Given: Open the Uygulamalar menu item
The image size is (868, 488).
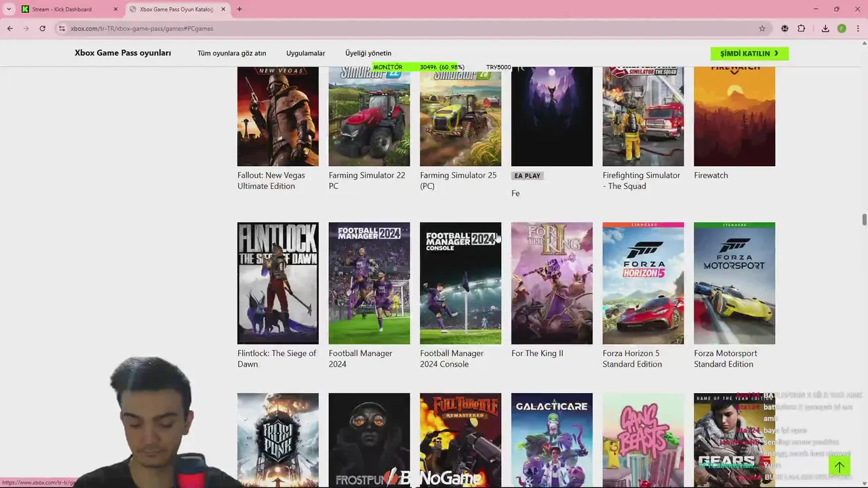Looking at the screenshot, I should (x=306, y=53).
